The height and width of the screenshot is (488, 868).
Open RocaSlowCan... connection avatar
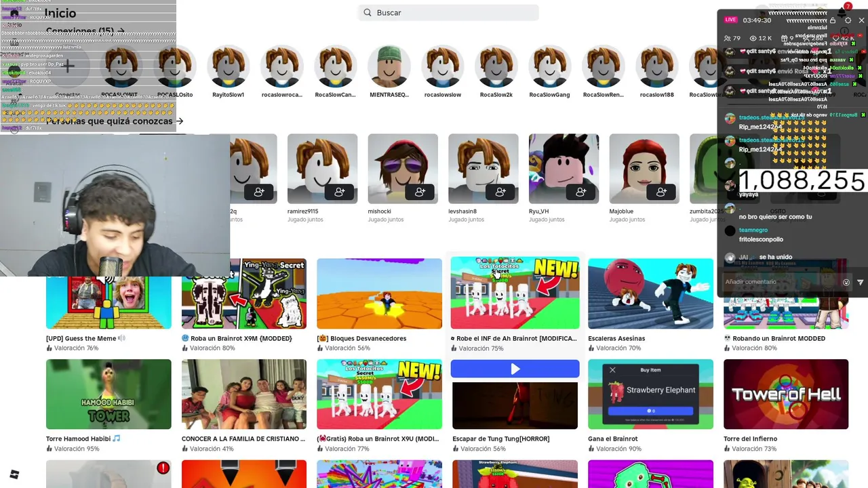[335, 66]
